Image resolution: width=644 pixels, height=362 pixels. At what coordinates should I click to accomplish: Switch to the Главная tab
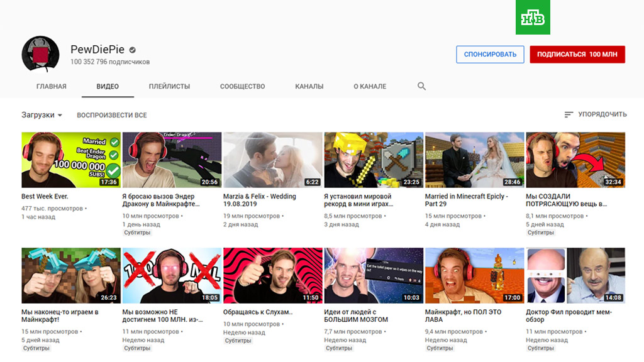(52, 86)
